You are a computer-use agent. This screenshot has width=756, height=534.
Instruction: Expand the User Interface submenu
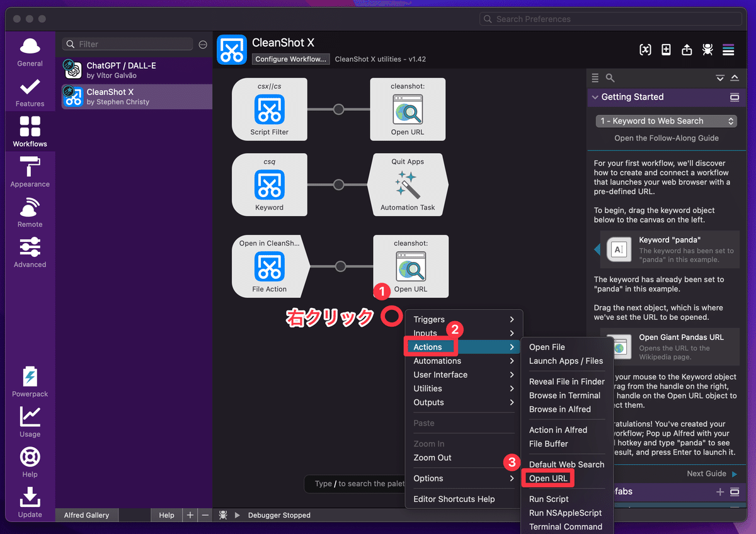[x=464, y=375]
